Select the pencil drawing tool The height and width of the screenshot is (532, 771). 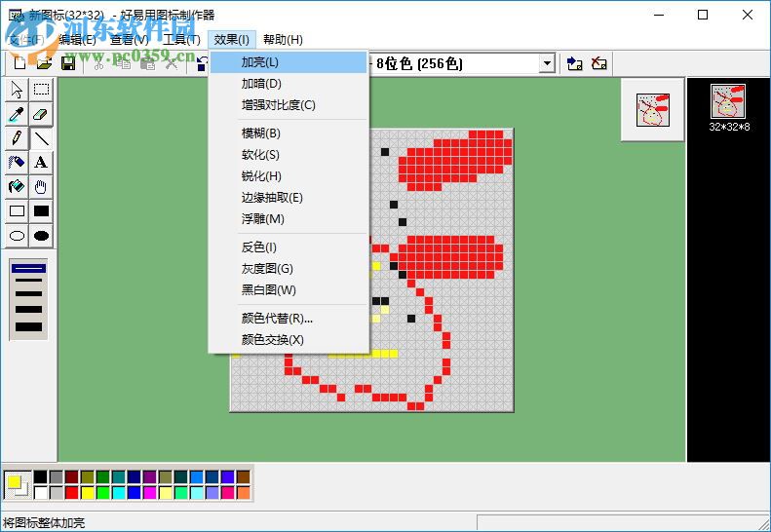[17, 138]
